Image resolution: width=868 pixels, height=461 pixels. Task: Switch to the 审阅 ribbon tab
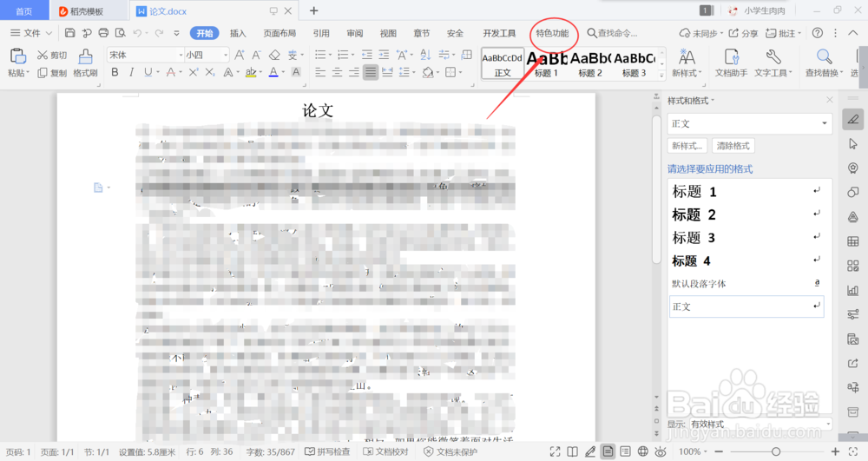point(355,33)
